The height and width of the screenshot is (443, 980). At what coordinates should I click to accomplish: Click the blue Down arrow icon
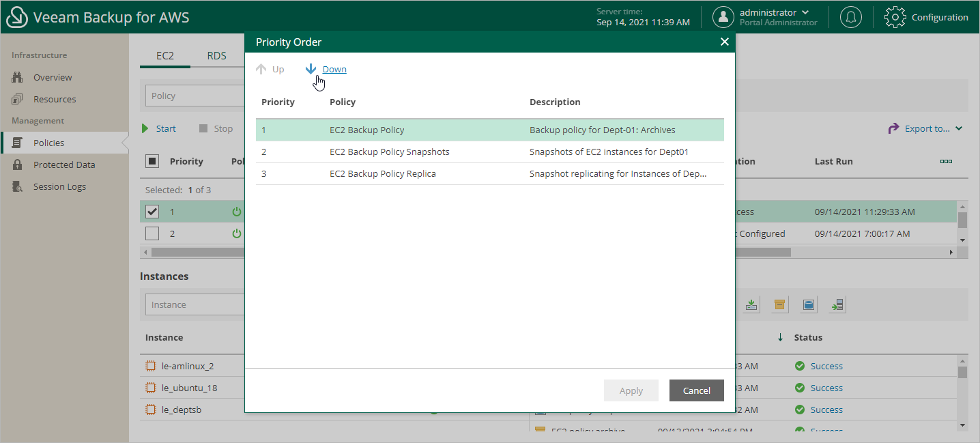click(x=311, y=69)
